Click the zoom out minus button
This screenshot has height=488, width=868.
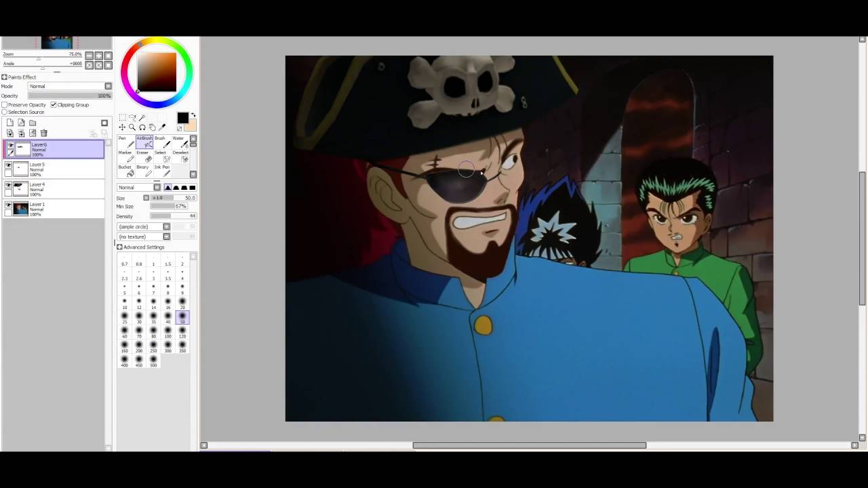90,56
